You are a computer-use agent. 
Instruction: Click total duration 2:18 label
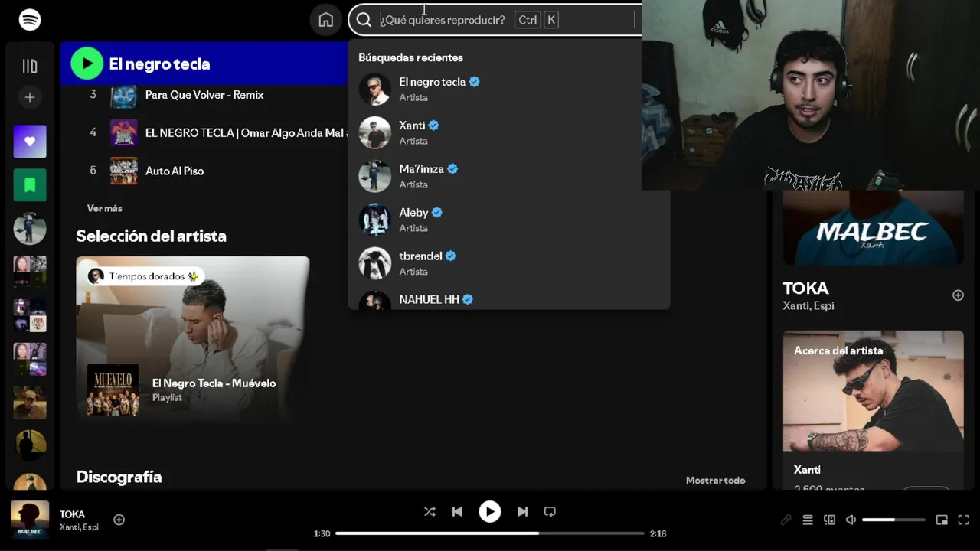tap(658, 533)
